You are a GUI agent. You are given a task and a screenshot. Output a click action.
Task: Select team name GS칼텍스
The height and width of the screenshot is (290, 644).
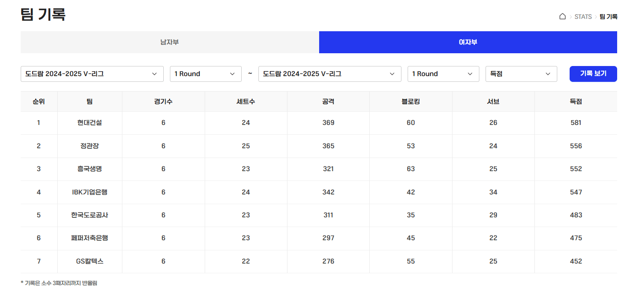[89, 261]
